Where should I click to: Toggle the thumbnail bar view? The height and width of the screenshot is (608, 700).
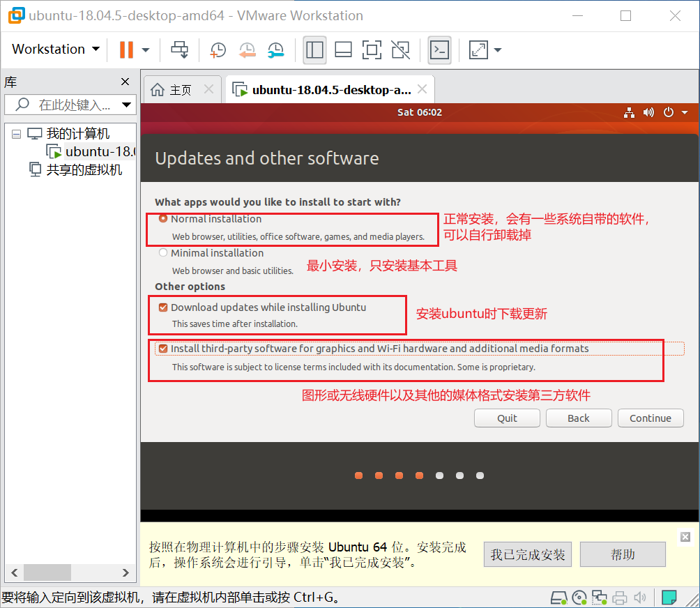[x=343, y=50]
